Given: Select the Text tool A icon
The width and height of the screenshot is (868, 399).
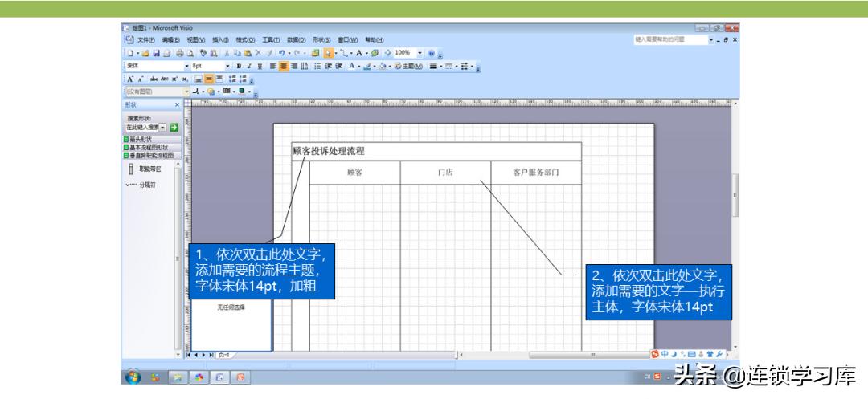Looking at the screenshot, I should [x=358, y=53].
